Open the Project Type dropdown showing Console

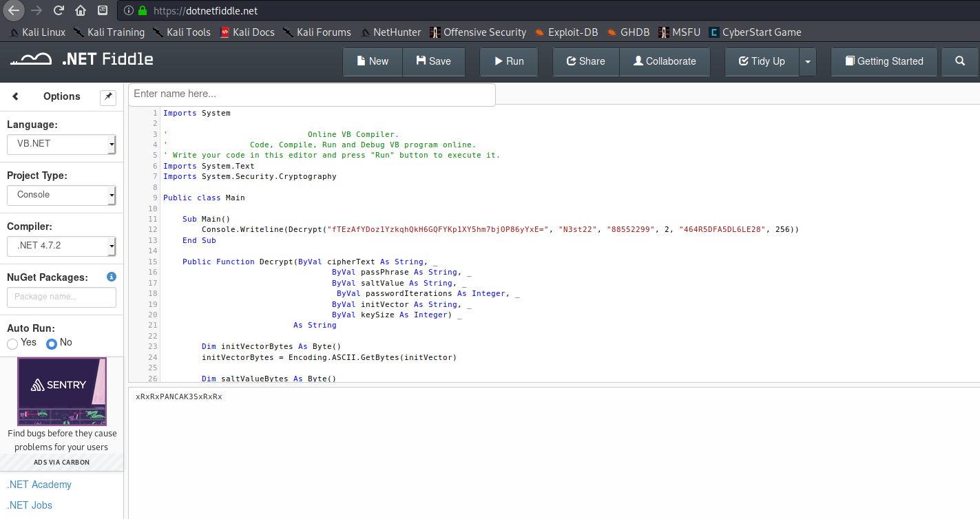(x=61, y=195)
